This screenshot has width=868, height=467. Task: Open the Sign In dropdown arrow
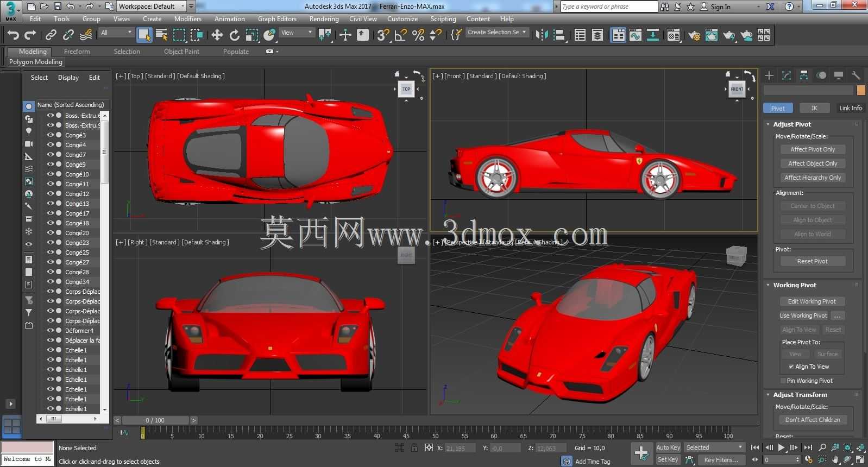(x=758, y=7)
